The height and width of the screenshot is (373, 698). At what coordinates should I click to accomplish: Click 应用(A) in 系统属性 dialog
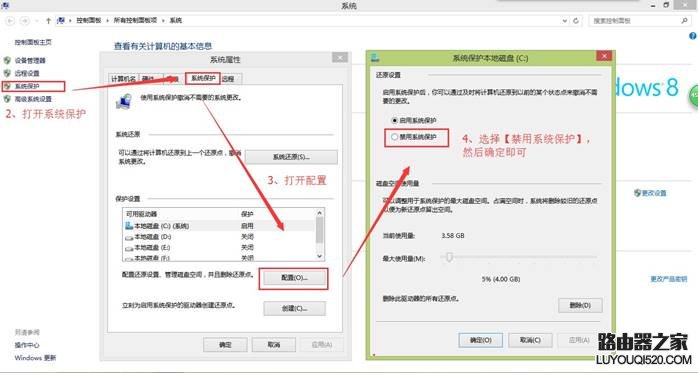coord(322,345)
